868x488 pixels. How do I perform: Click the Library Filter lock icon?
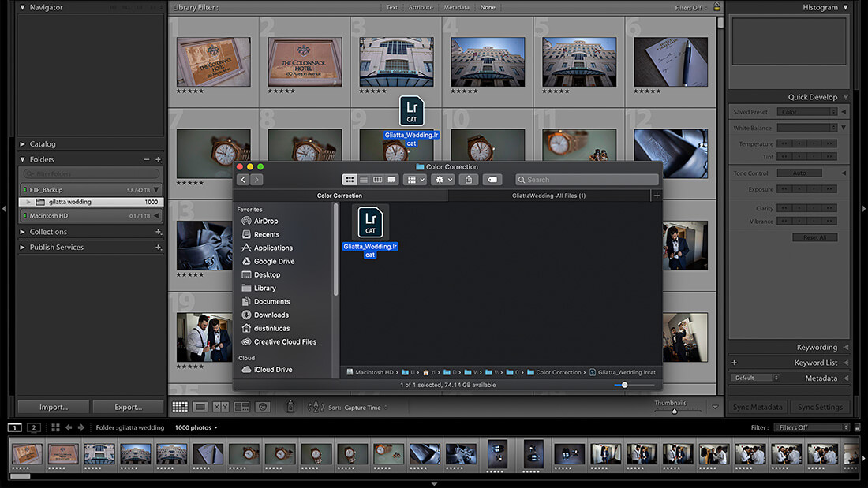pos(716,7)
